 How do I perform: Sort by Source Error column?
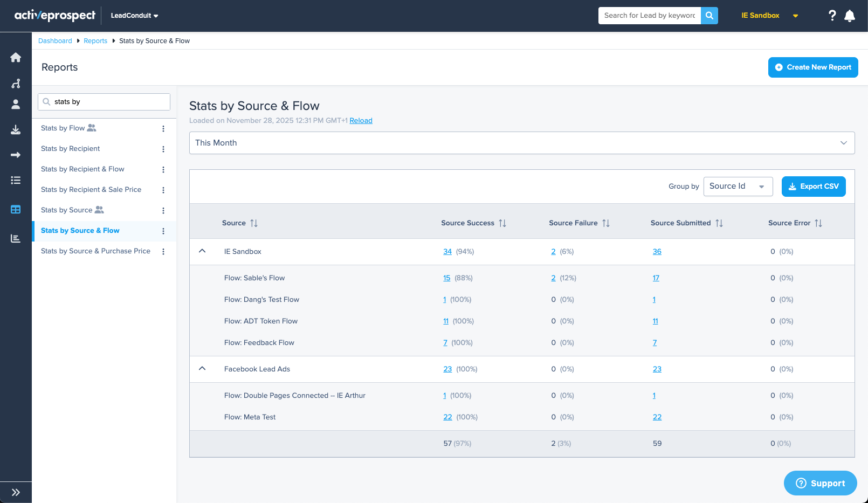(818, 223)
